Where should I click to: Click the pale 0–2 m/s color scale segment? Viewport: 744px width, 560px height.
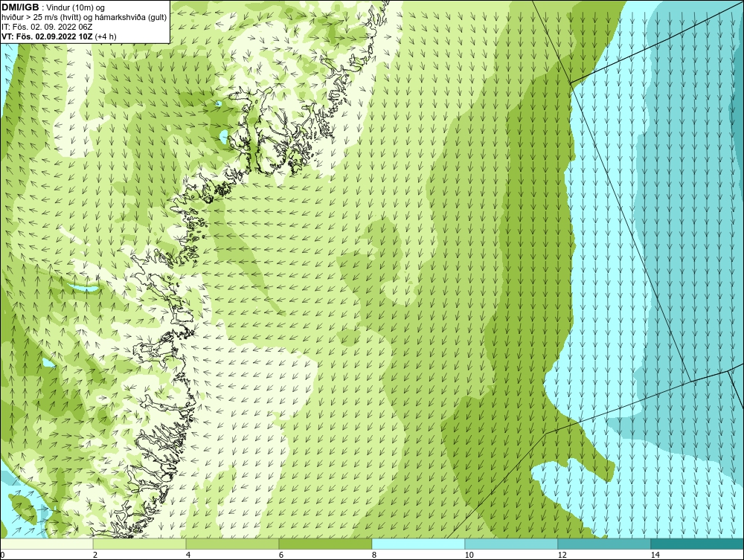46,544
